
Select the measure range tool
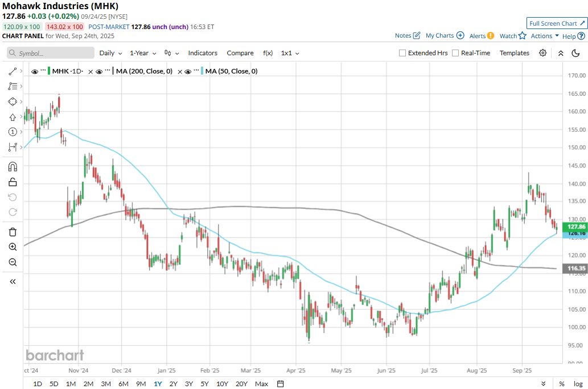coord(13,147)
